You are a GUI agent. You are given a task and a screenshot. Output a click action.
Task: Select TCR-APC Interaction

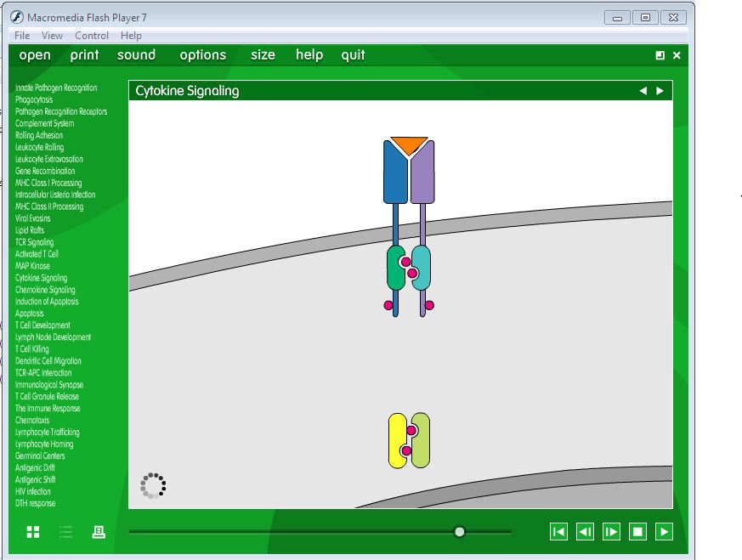pos(43,373)
